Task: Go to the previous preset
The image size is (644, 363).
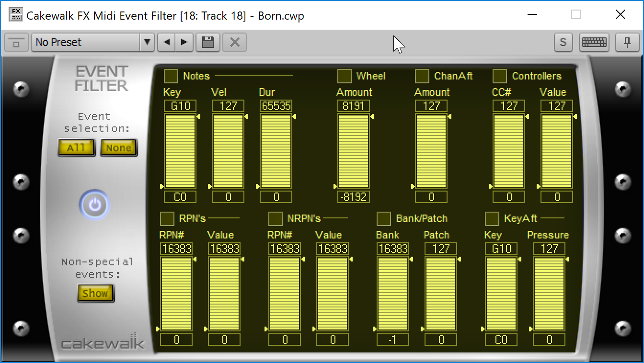Action: 166,42
